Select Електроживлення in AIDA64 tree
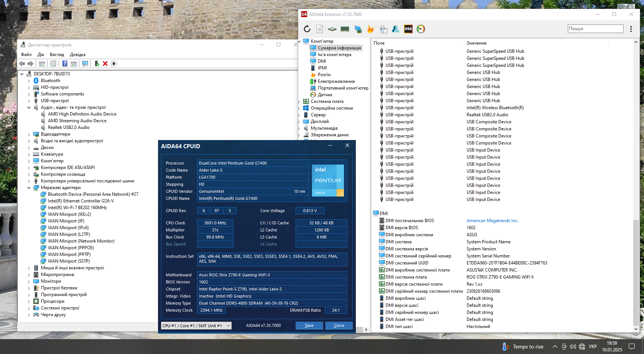 tap(336, 81)
